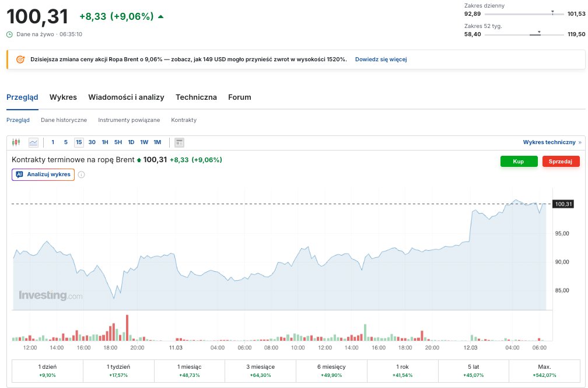Open the Techniczna tab
Screen dimensions: 588x388
click(196, 97)
